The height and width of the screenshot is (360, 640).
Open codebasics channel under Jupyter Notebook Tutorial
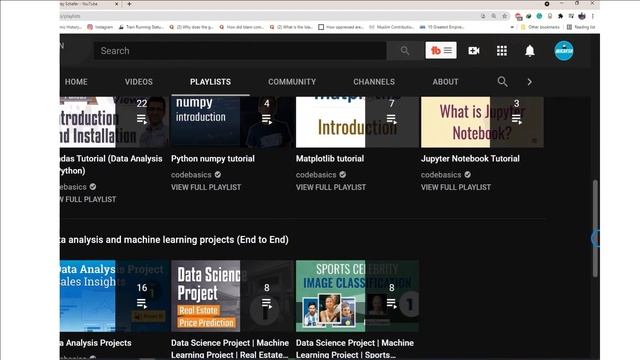(x=441, y=175)
